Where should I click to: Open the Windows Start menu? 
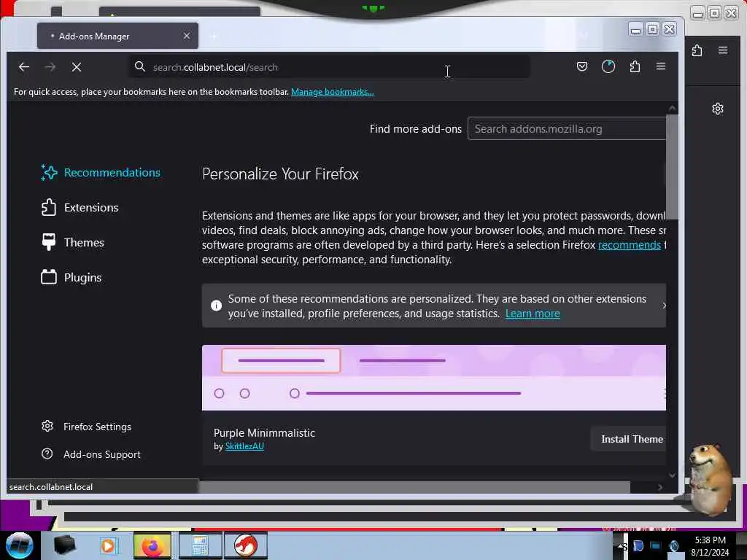pyautogui.click(x=19, y=545)
